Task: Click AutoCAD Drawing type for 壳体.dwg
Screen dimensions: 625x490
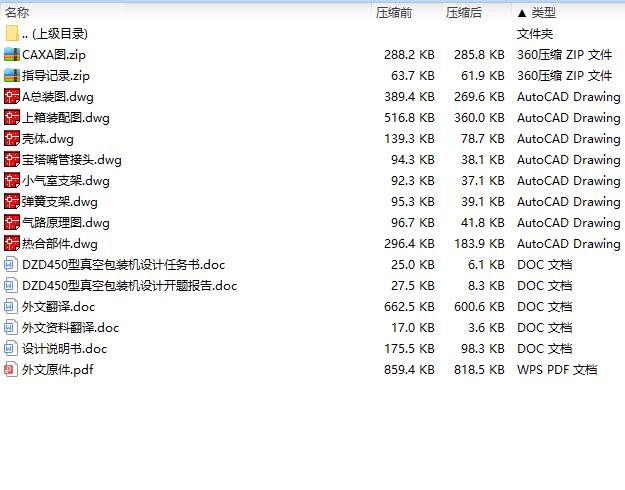Action: click(569, 139)
